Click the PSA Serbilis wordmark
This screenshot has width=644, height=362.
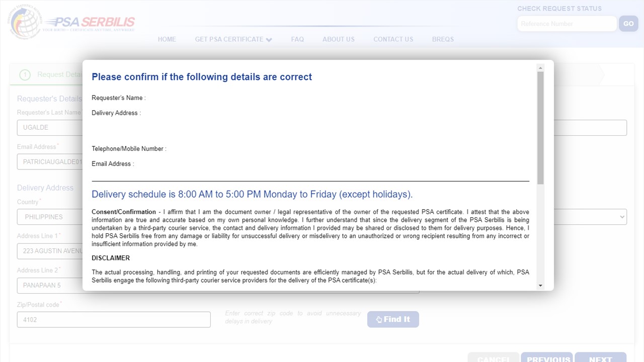point(89,23)
